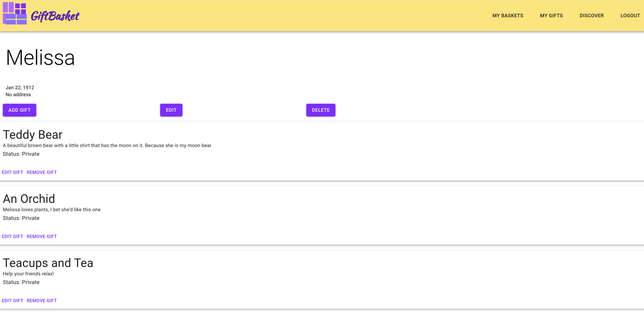Click Edit button for Melissa's basket
644x313 pixels.
coord(171,110)
